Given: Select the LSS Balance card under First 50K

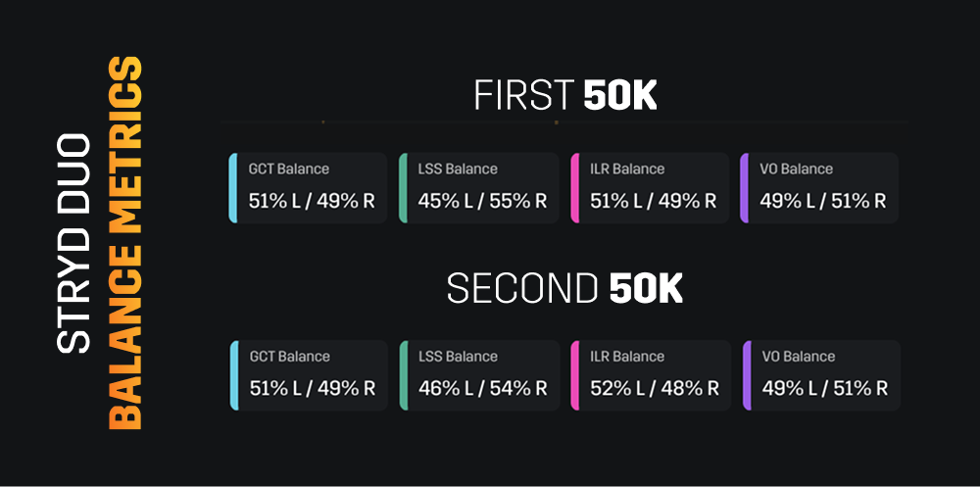Looking at the screenshot, I should click(x=479, y=187).
